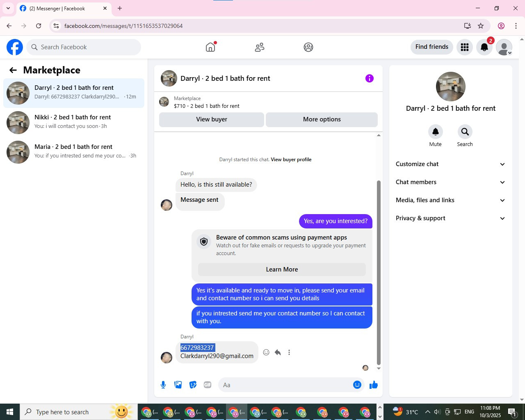525x420 pixels.
Task: Send a thumbs-up like
Action: [x=374, y=385]
